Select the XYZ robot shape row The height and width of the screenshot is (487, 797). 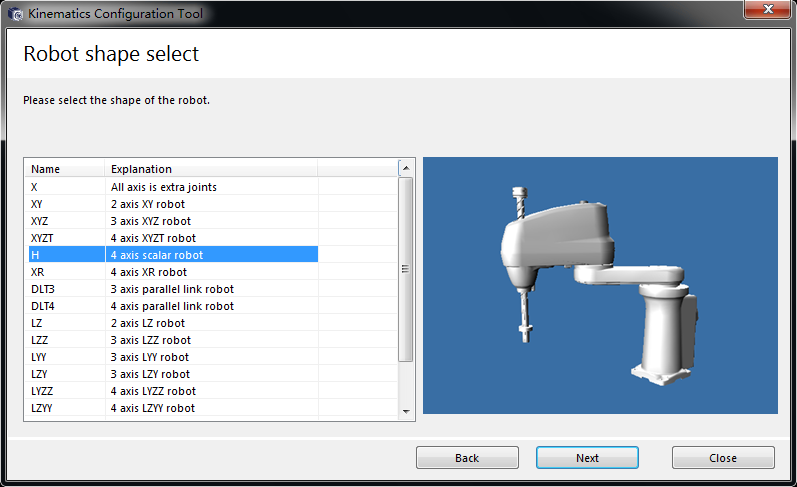coord(211,221)
